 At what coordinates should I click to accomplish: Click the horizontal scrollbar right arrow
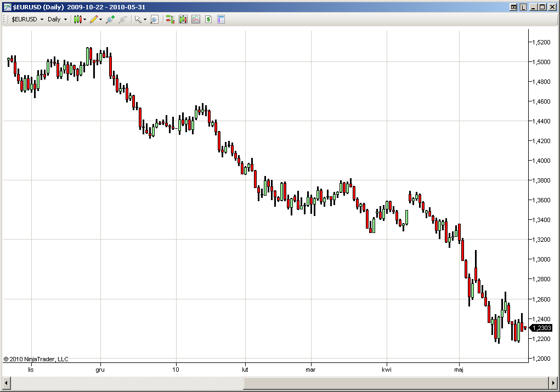[x=554, y=384]
